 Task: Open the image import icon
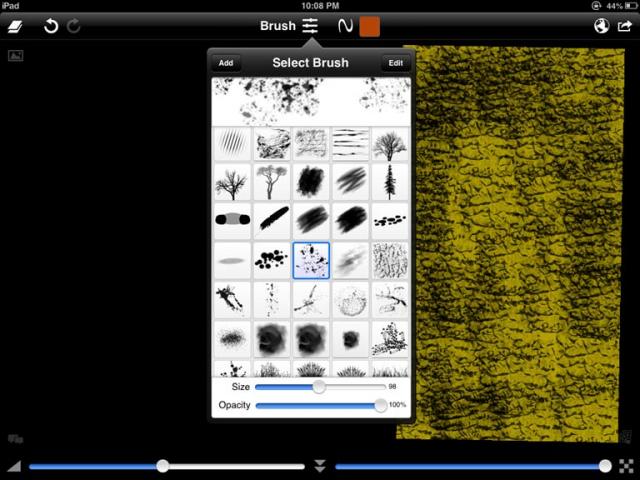tap(15, 56)
